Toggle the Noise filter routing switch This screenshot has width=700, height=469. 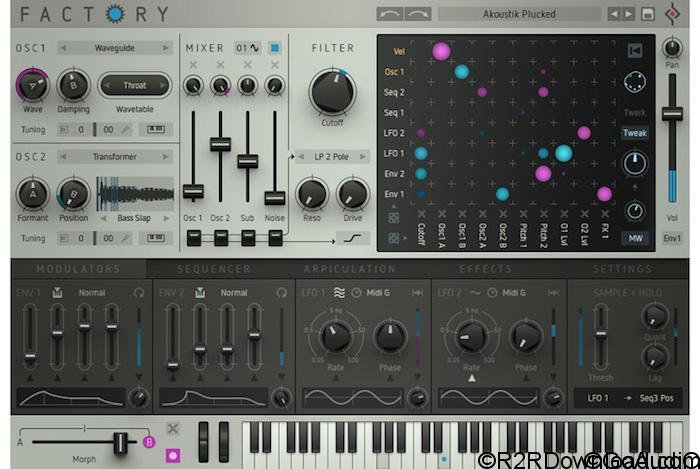tap(275, 238)
